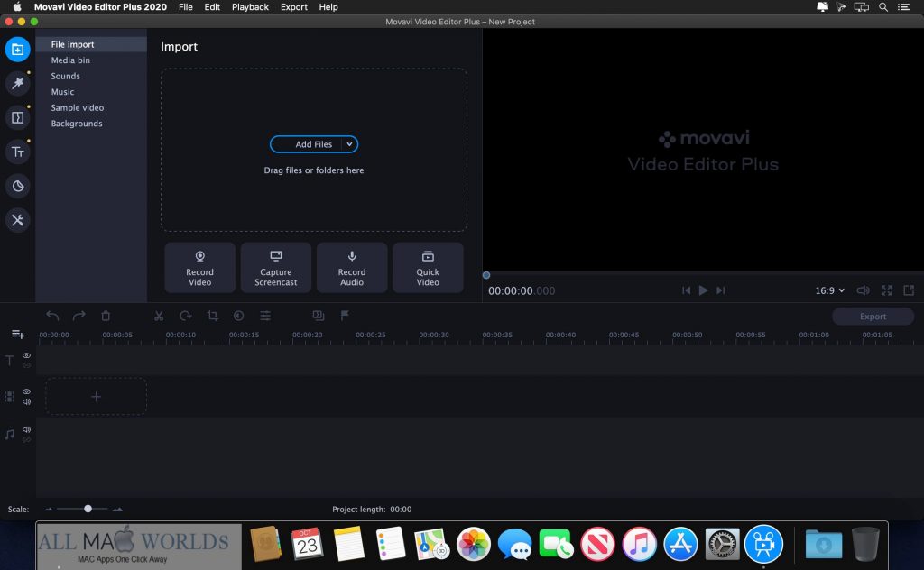Screen dimensions: 924x570
Task: Click the Rotate icon in timeline toolbar
Action: tap(186, 316)
